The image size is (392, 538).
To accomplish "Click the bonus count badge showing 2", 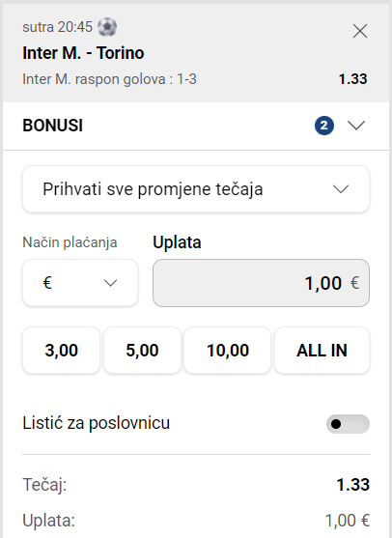I will click(x=324, y=126).
